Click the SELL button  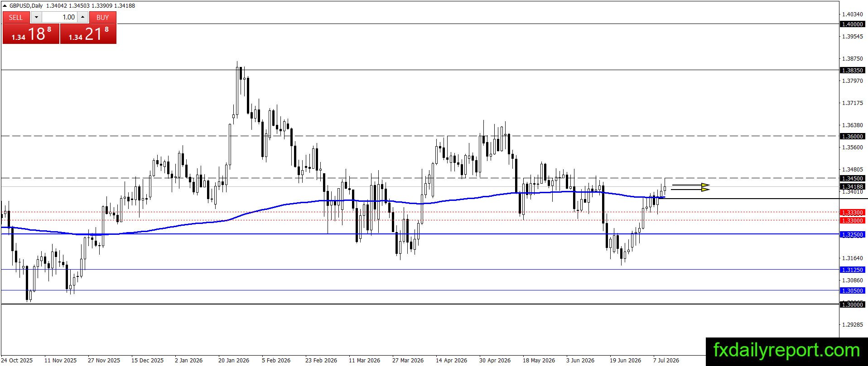point(16,17)
